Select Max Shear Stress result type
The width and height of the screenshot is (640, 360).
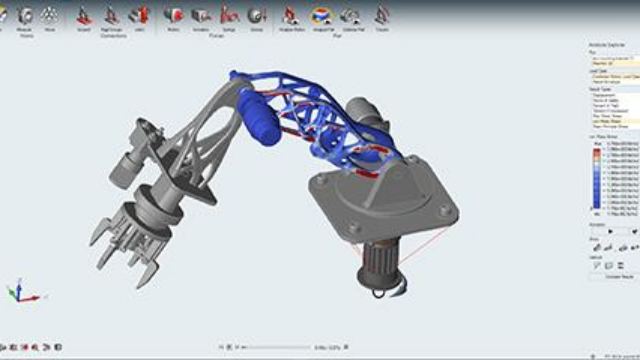616,116
